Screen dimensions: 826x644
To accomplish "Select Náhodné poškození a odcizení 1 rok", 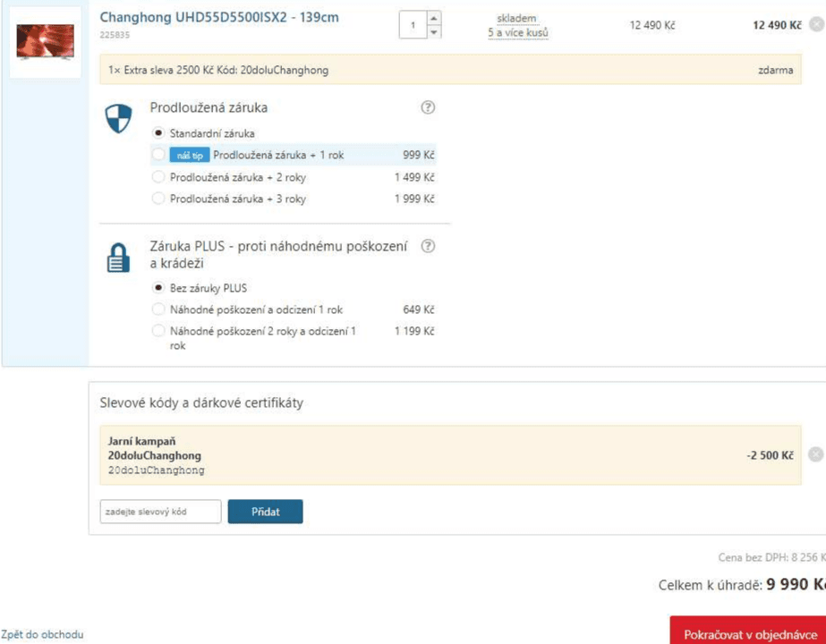I will (158, 309).
